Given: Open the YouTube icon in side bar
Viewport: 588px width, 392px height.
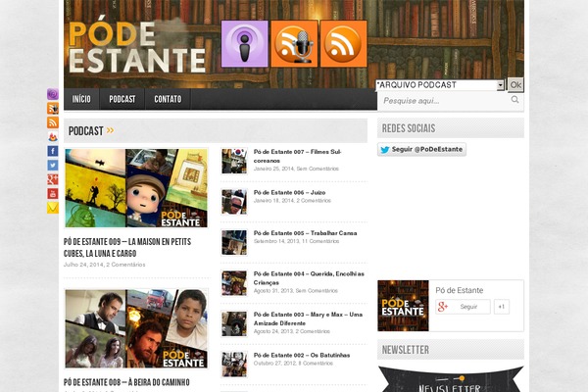Looking at the screenshot, I should (x=53, y=194).
